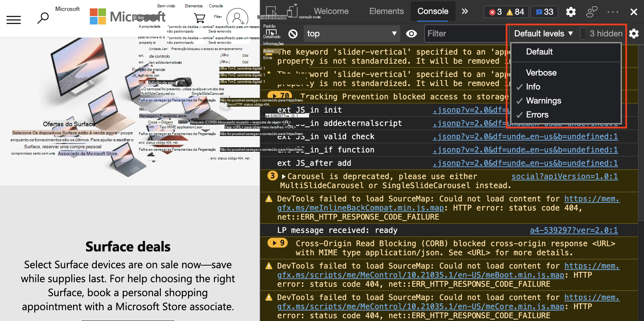This screenshot has height=321, width=644.
Task: Close the DevTools panel
Action: tap(634, 12)
